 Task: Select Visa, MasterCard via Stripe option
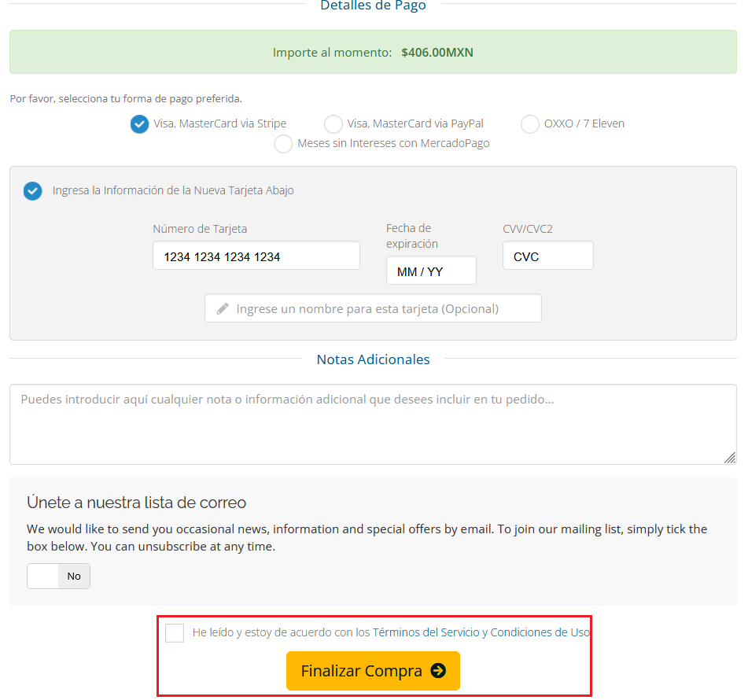click(x=139, y=123)
